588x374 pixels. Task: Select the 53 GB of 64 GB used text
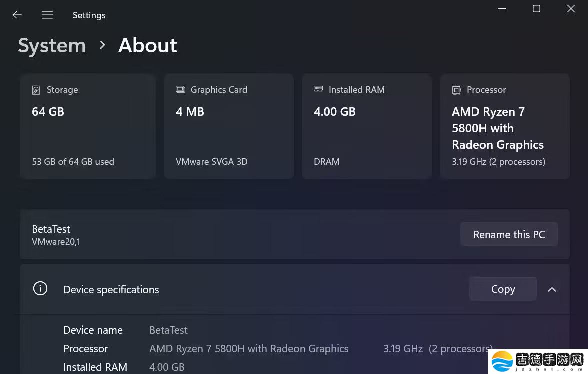point(73,162)
